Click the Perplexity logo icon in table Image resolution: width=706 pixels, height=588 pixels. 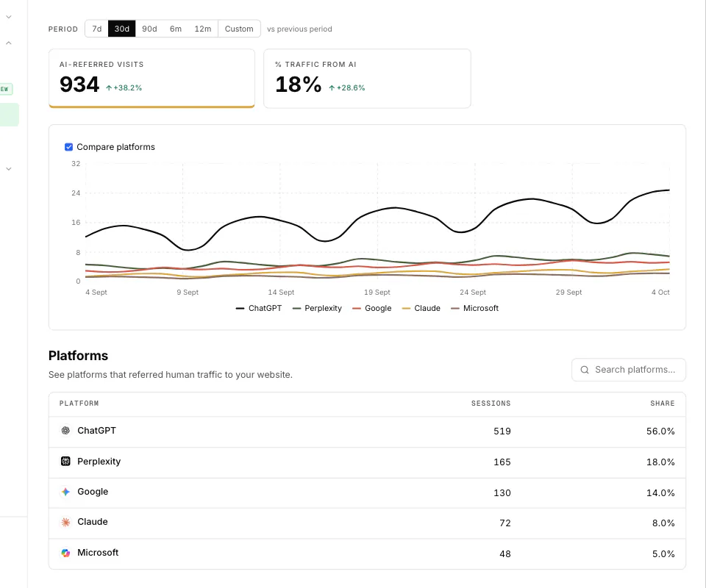click(65, 461)
